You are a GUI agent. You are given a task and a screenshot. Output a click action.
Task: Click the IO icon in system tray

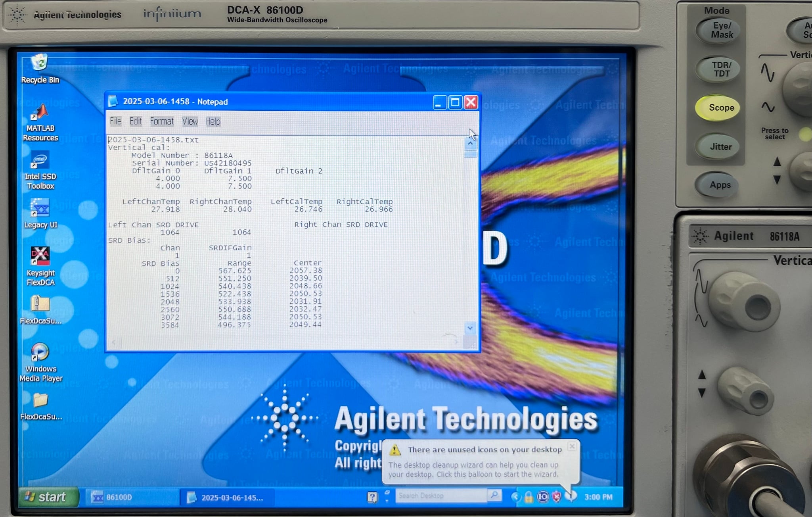[x=543, y=497]
